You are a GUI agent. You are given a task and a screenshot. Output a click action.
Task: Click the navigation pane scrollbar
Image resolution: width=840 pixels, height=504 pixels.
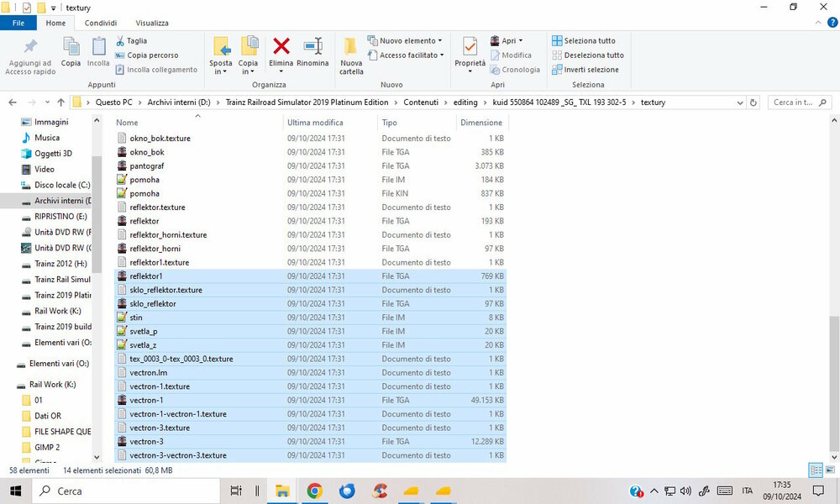[97, 214]
